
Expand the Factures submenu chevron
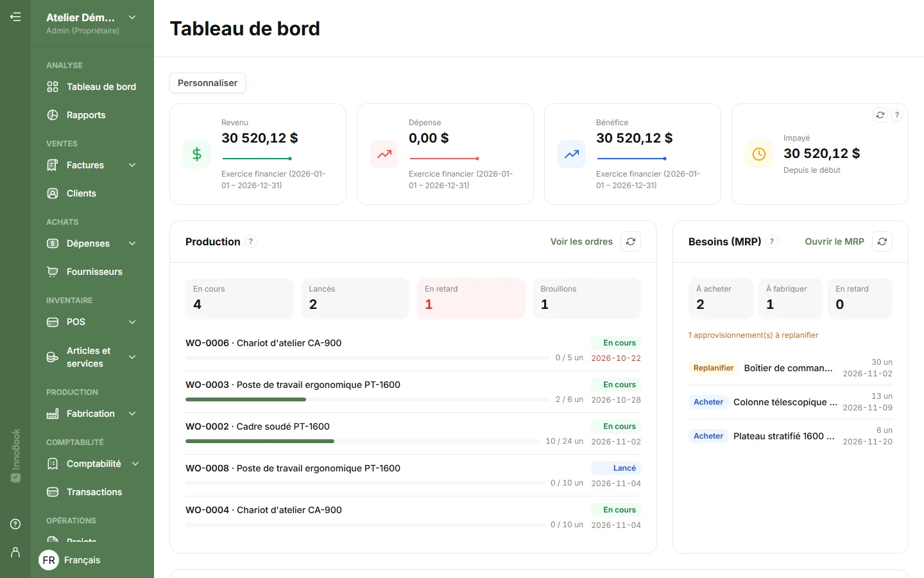click(132, 165)
